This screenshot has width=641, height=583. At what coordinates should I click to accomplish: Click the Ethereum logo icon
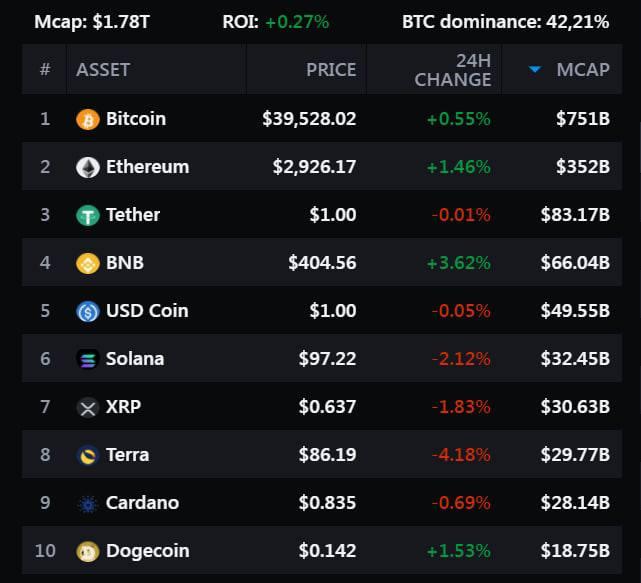click(88, 167)
